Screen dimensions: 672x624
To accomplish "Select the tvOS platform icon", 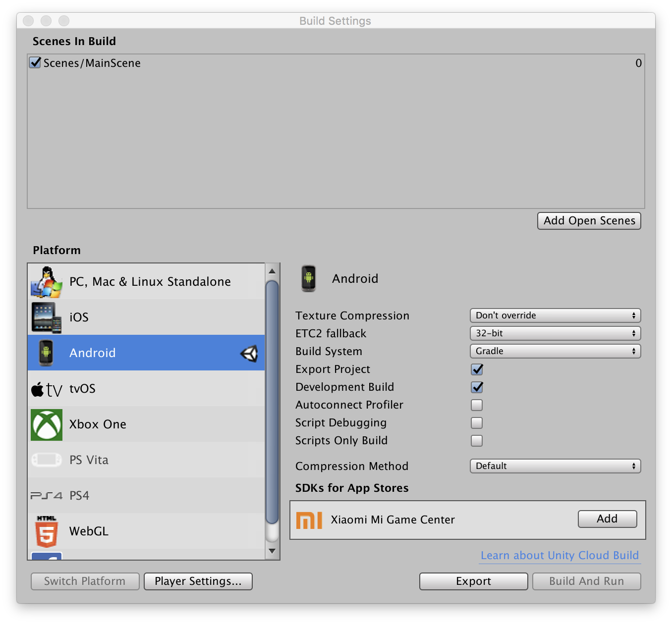I will pyautogui.click(x=46, y=388).
